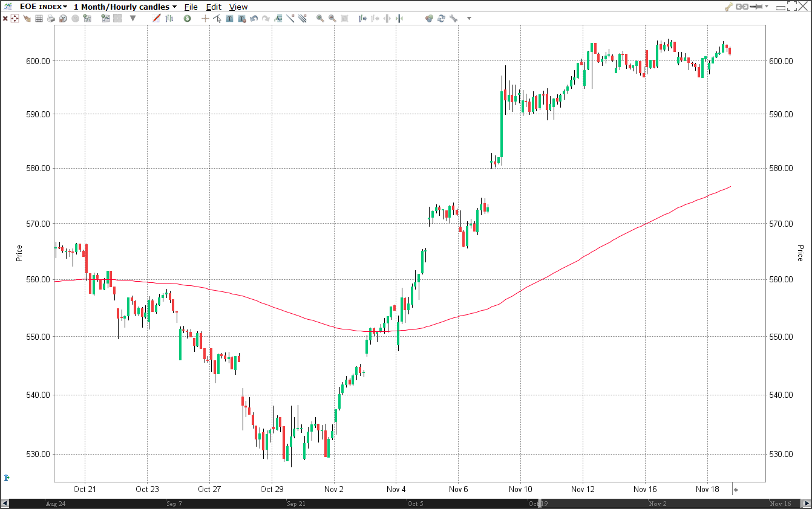The image size is (812, 509).
Task: Click the gray downward triangle icon
Action: pyautogui.click(x=133, y=18)
